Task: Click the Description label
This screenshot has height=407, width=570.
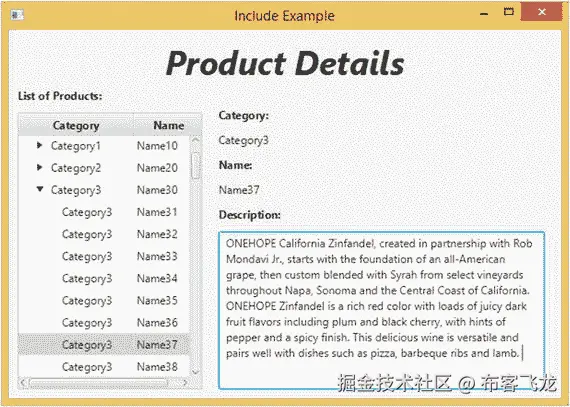Action: (x=249, y=215)
